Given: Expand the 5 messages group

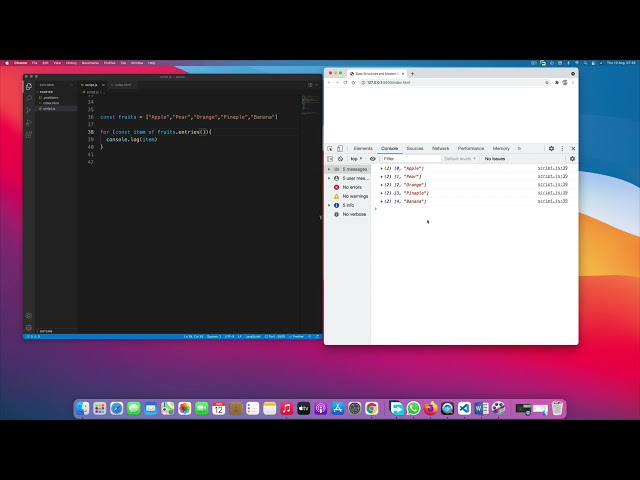Looking at the screenshot, I should [x=330, y=169].
